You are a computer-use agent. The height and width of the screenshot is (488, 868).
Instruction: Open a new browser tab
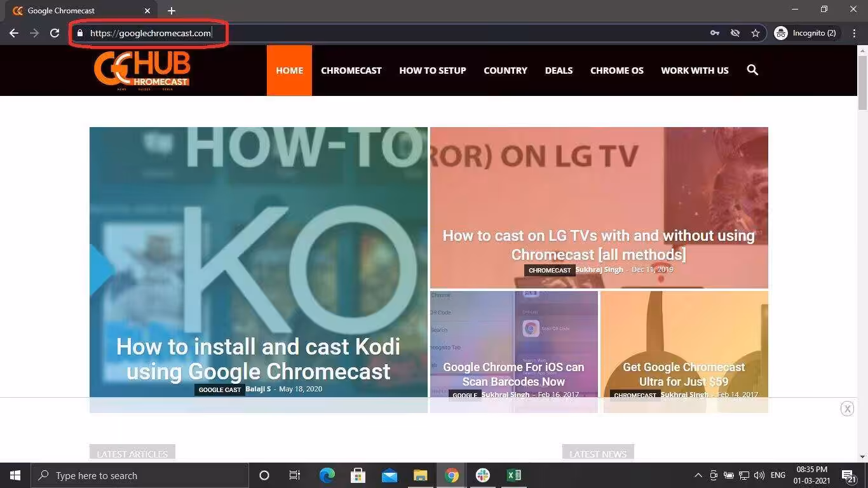[x=172, y=11]
